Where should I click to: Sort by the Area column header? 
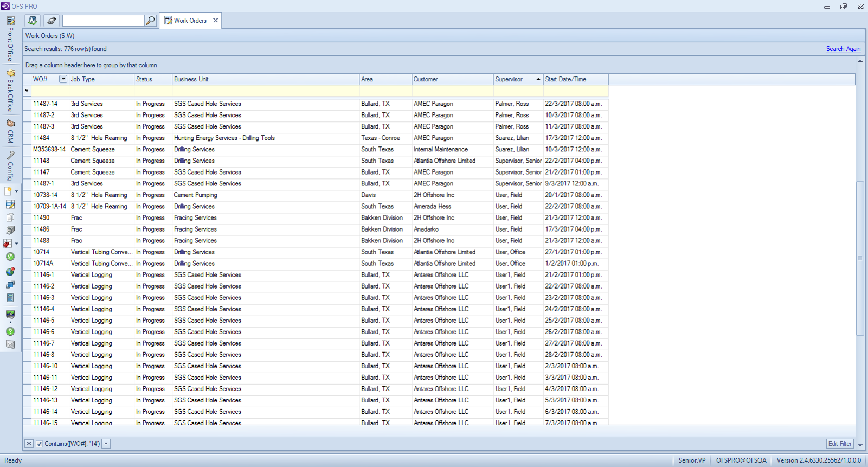[385, 79]
